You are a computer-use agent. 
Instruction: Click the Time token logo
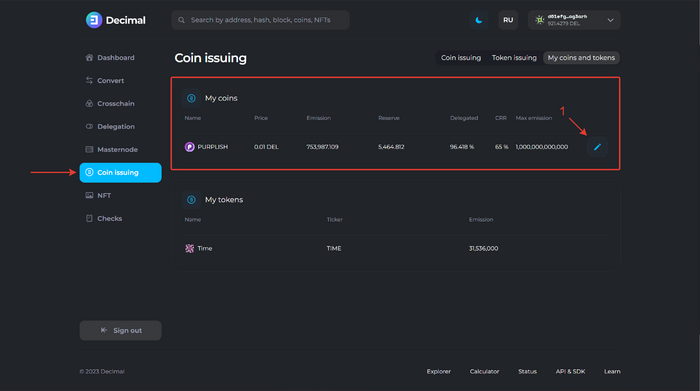(190, 249)
